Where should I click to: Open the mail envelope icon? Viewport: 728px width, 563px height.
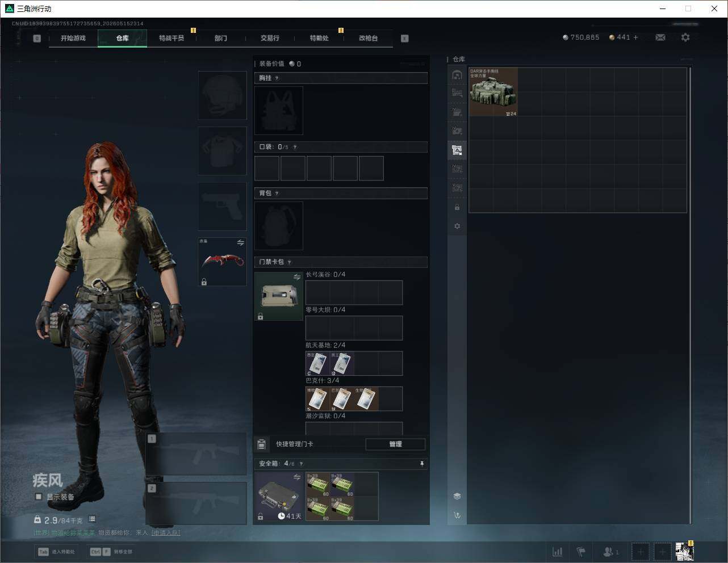pos(660,37)
